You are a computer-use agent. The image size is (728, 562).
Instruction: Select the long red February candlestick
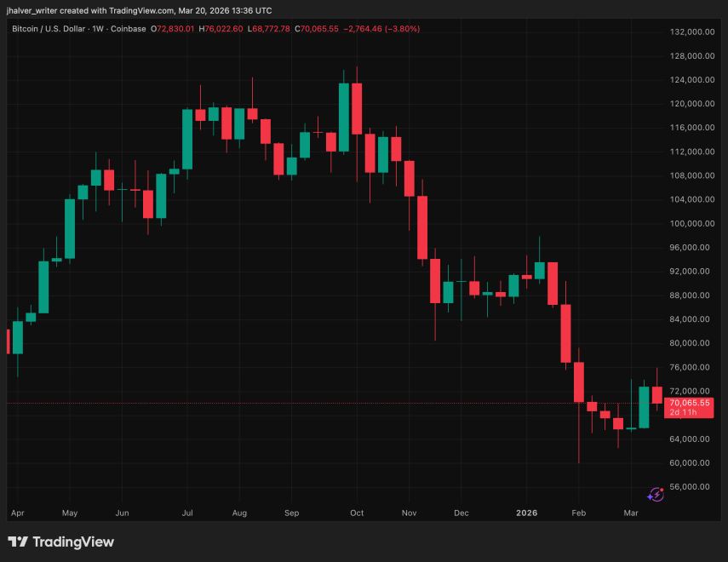[x=578, y=383]
